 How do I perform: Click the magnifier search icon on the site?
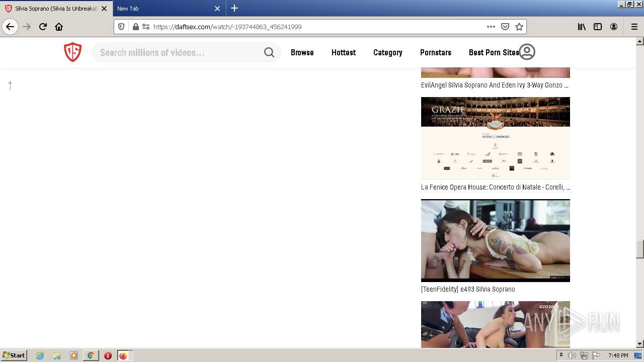pos(269,52)
